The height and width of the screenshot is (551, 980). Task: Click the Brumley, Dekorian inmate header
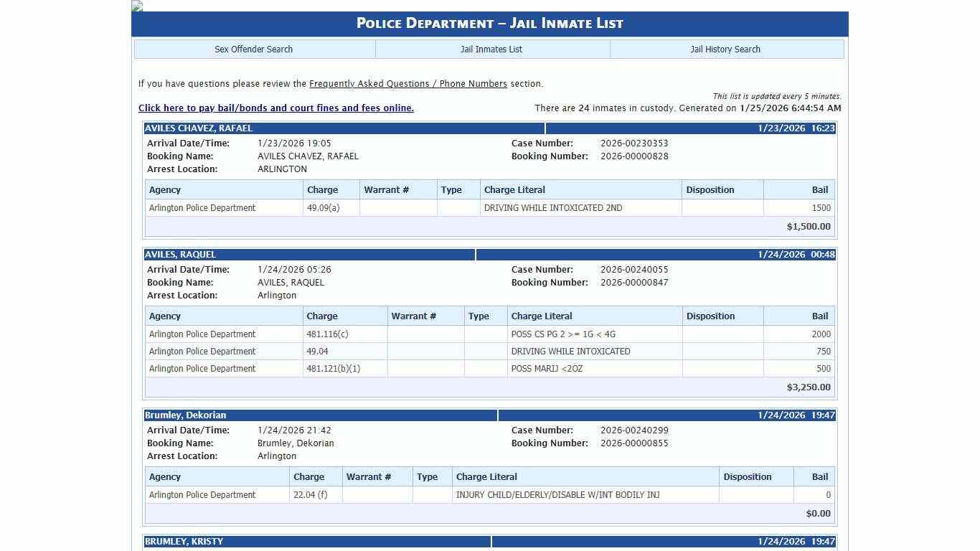pyautogui.click(x=185, y=415)
